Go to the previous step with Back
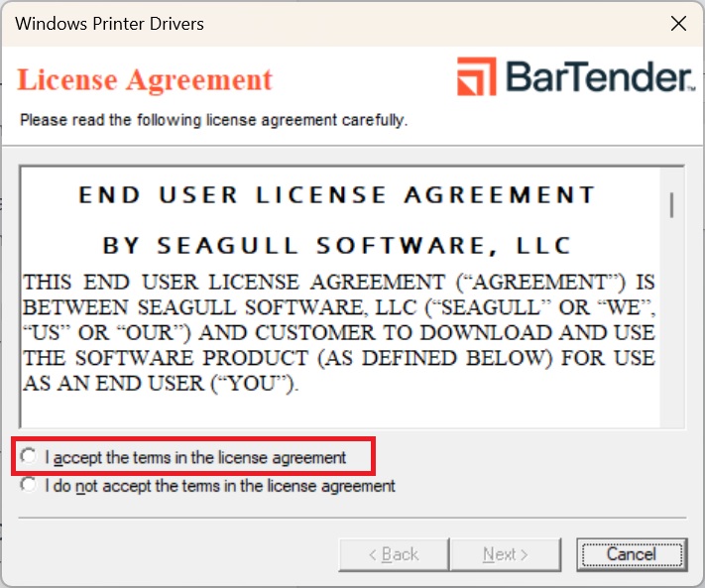 393,554
